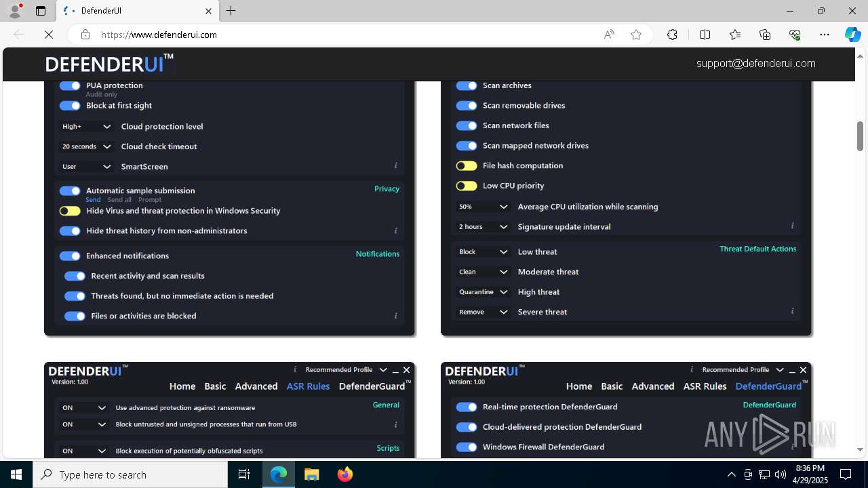Viewport: 868px width, 488px height.
Task: Launch Firefox from the taskbar
Action: pos(345,474)
